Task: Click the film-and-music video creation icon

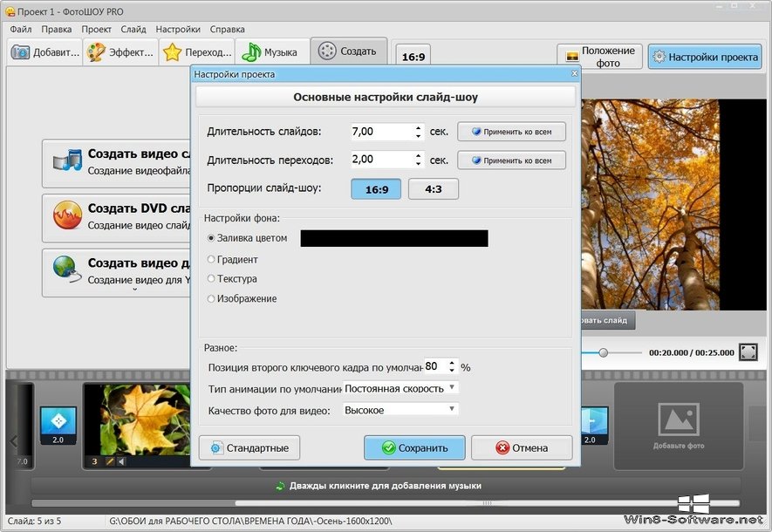Action: pos(67,160)
